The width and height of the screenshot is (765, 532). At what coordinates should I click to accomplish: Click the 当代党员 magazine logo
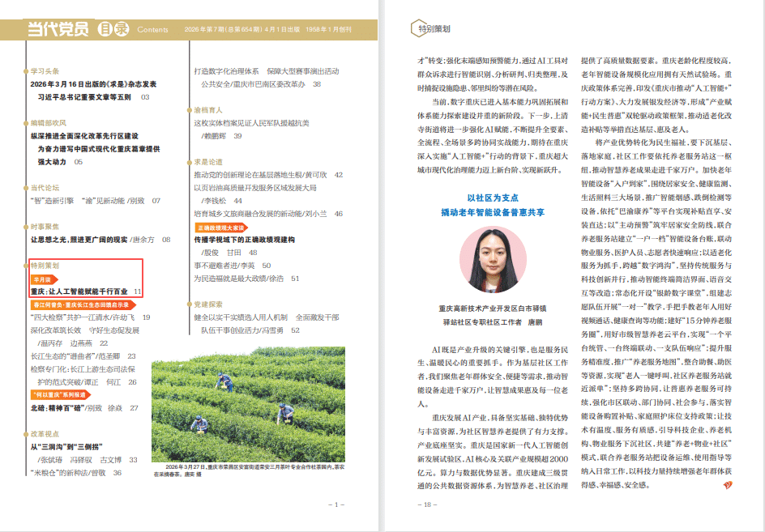[58, 29]
